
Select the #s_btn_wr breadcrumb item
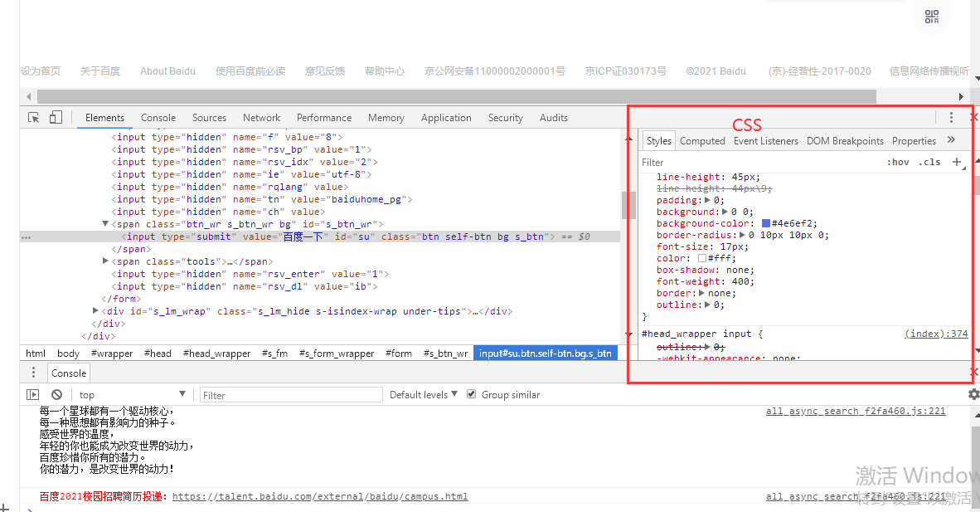point(445,354)
